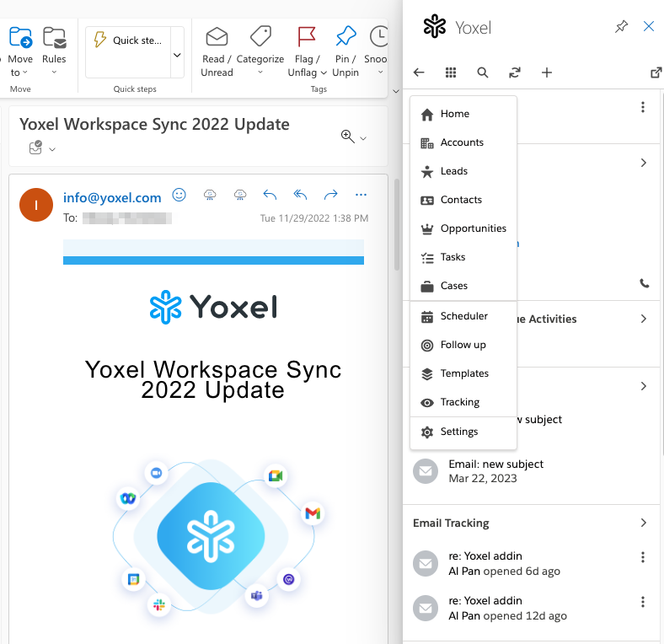The image size is (664, 644).
Task: Open the Move to folder button
Action: click(20, 51)
